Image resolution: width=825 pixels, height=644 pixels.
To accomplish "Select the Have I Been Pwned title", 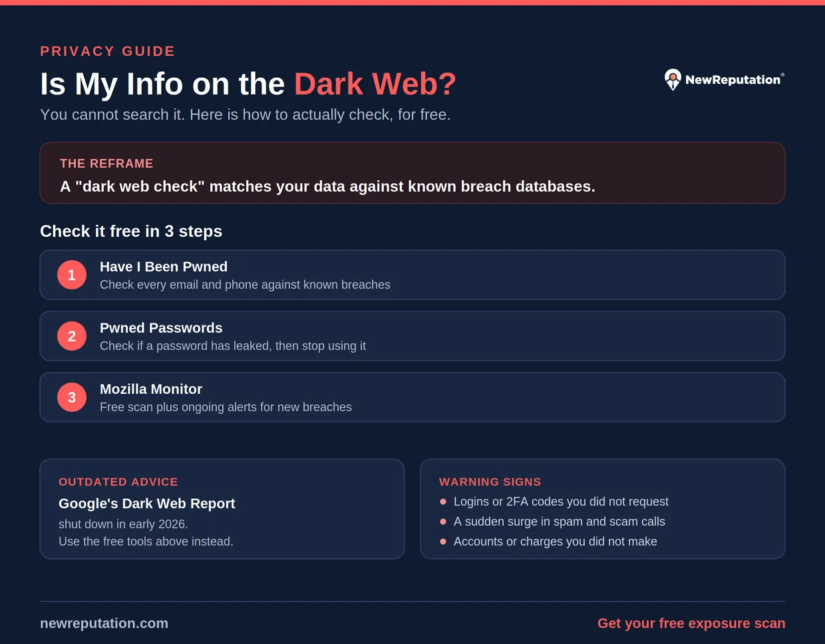I will click(x=164, y=267).
